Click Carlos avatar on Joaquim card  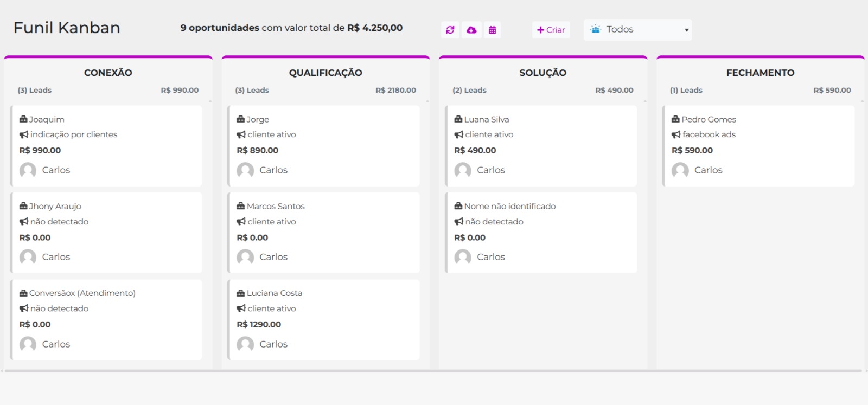(28, 170)
